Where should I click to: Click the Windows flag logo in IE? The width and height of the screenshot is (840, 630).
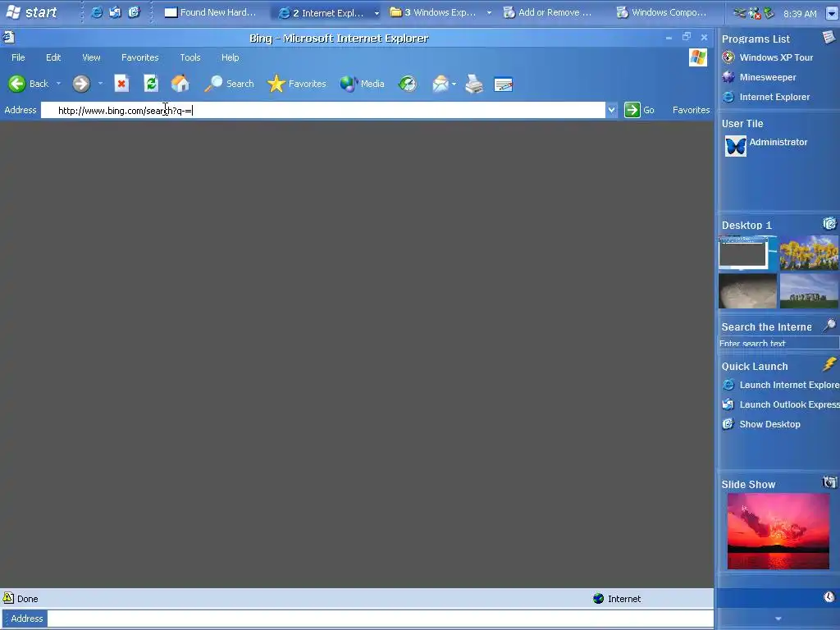pos(697,57)
